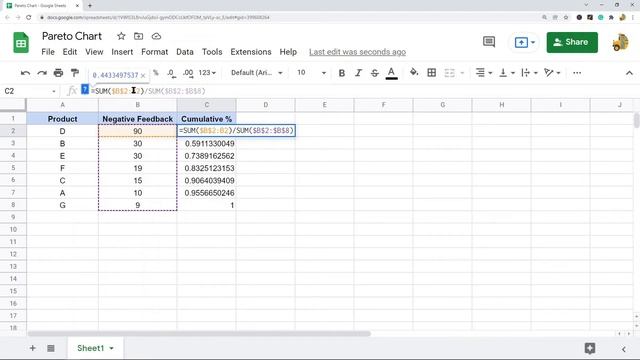
Task: Open the Edit menu
Action: click(x=70, y=52)
